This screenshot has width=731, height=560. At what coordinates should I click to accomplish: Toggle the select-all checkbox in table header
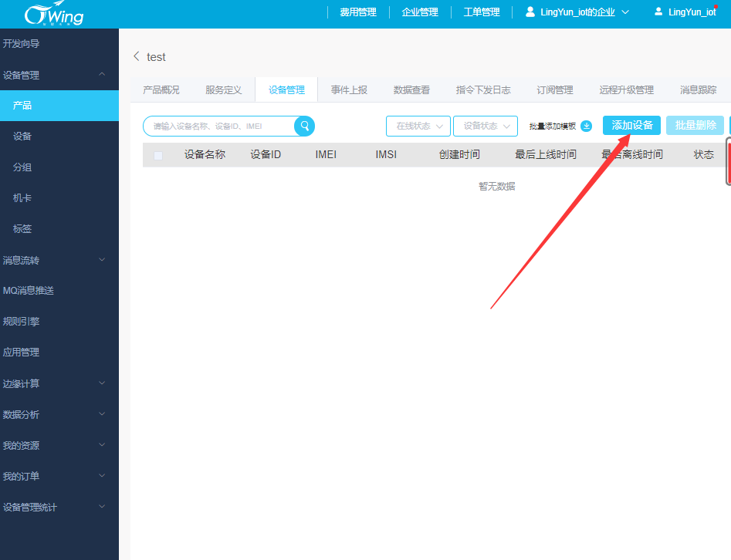tap(158, 154)
